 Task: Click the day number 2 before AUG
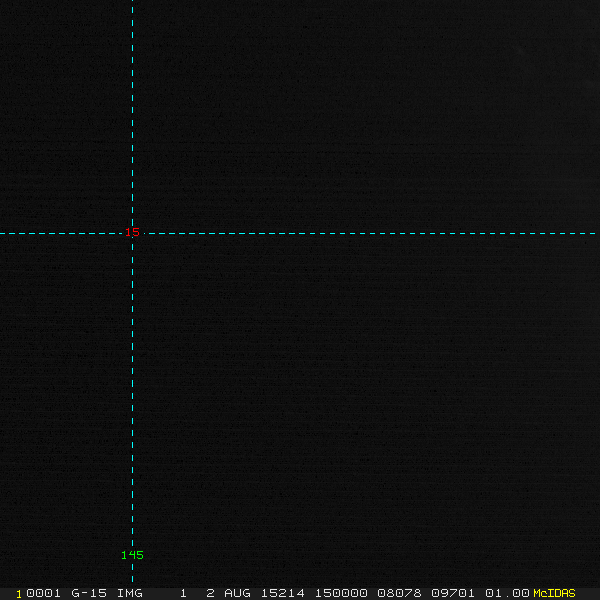pos(210,593)
